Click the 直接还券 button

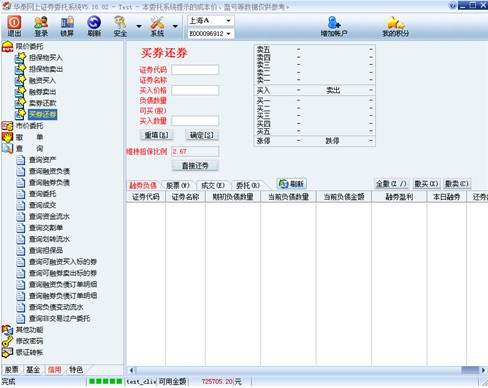195,165
